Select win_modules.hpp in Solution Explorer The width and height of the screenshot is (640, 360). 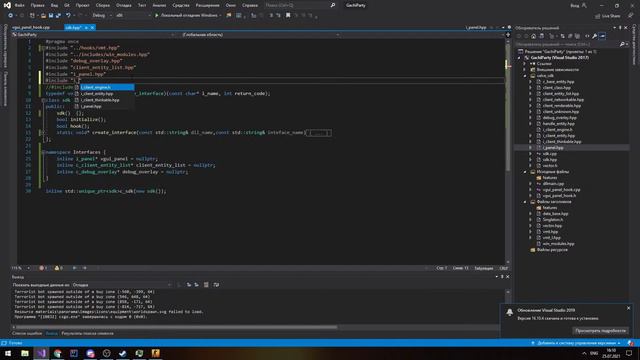click(558, 244)
